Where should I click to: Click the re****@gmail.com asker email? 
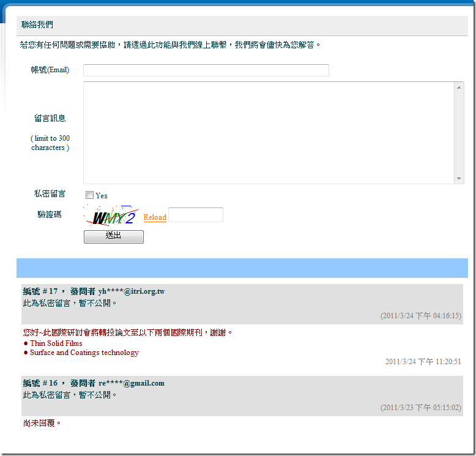pyautogui.click(x=132, y=383)
